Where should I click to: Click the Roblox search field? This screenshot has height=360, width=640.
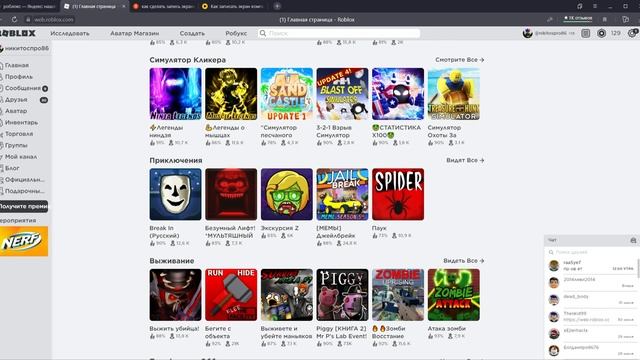(339, 33)
